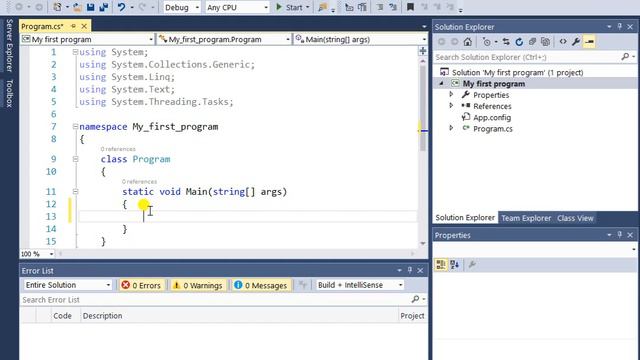Open the Entire Solution scope dropdown
This screenshot has width=640, height=360.
click(67, 285)
